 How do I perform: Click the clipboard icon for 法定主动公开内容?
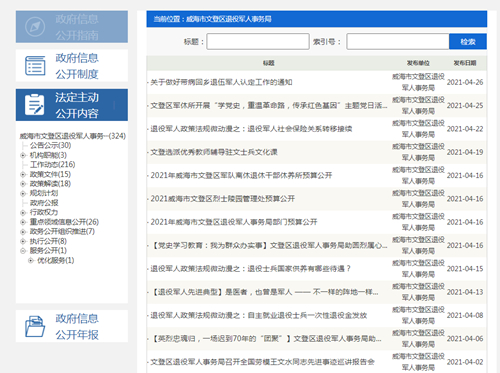click(x=35, y=105)
